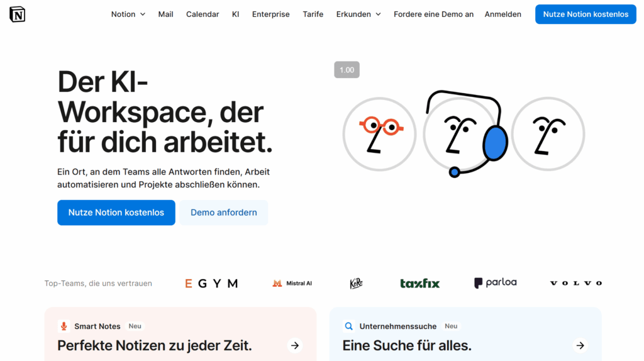
Task: Open the Unternehmenssuche card arrow
Action: click(580, 346)
